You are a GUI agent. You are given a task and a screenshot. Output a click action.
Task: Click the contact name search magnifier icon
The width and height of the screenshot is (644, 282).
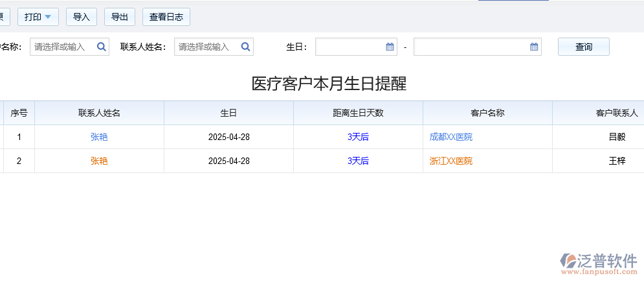coord(246,47)
